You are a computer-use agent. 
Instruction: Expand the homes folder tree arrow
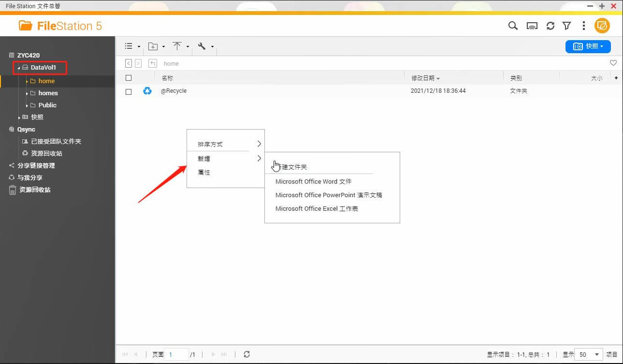(27, 93)
